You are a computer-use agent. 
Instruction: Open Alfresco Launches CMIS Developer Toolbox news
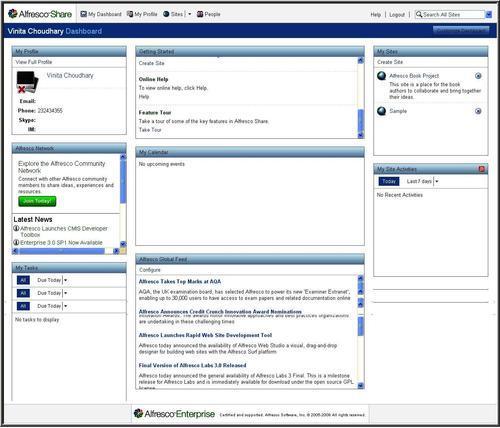(64, 231)
